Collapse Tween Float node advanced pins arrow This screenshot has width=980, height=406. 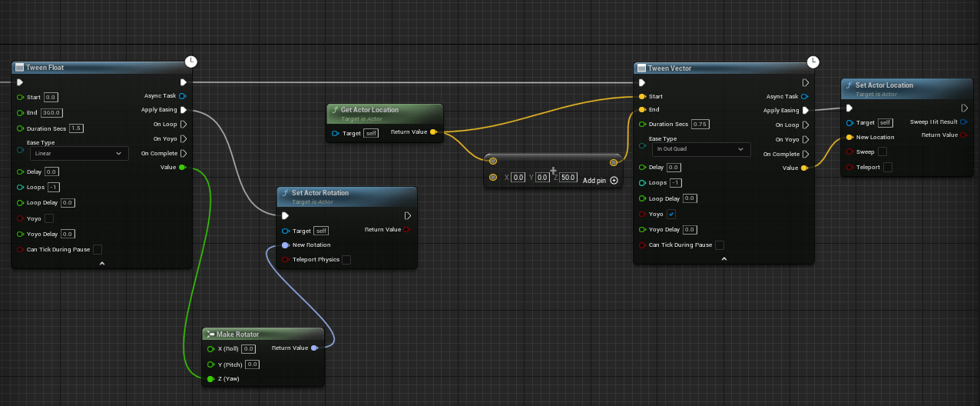(101, 263)
